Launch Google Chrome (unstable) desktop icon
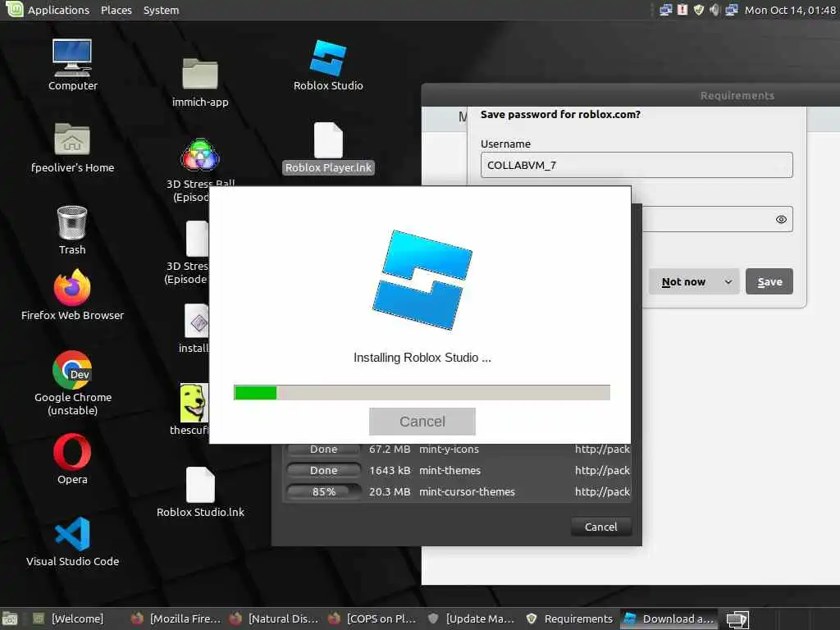This screenshot has width=840, height=630. [72, 370]
